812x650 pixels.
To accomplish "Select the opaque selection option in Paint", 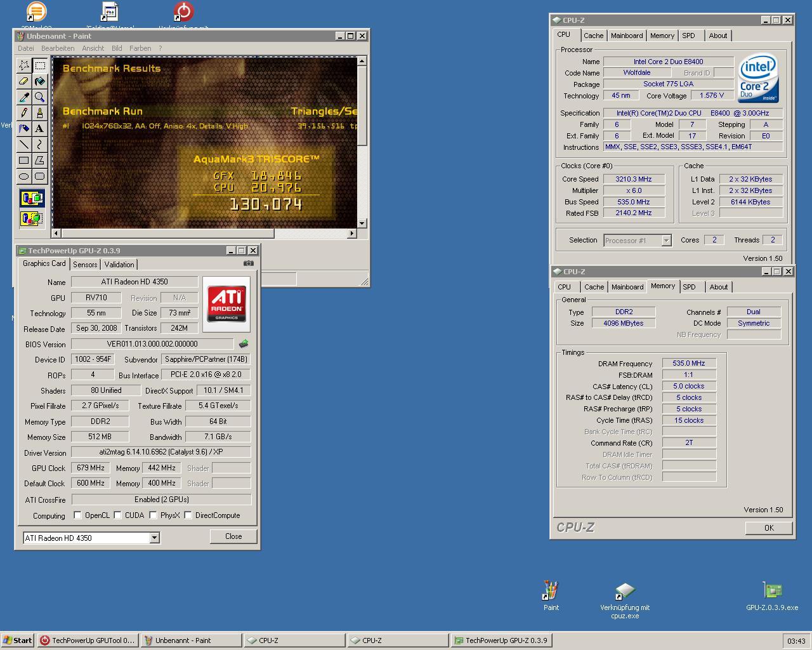I will (32, 199).
